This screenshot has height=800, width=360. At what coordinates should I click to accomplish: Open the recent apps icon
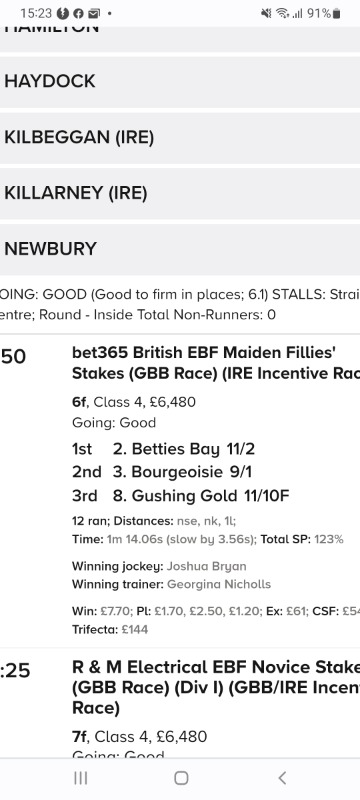coord(81,778)
